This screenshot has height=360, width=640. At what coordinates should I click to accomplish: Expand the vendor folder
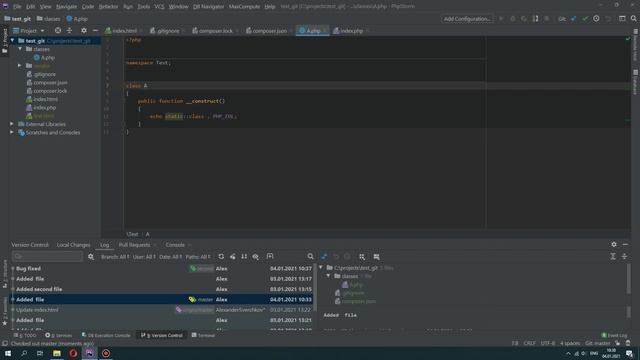pos(20,66)
